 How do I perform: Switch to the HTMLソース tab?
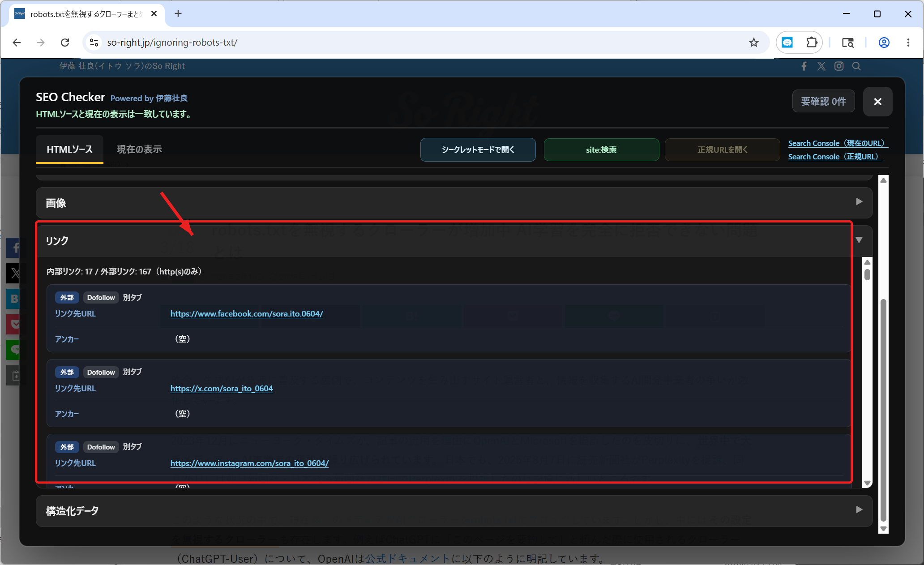(70, 150)
